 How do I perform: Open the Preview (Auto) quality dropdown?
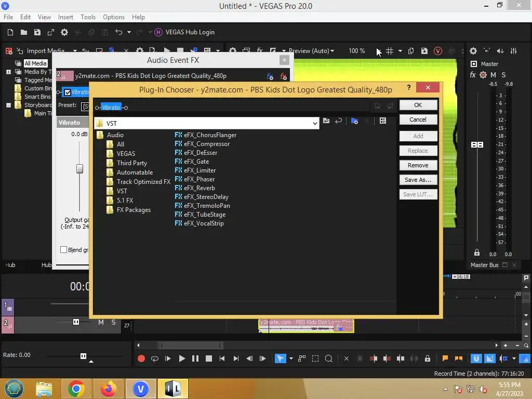[311, 51]
